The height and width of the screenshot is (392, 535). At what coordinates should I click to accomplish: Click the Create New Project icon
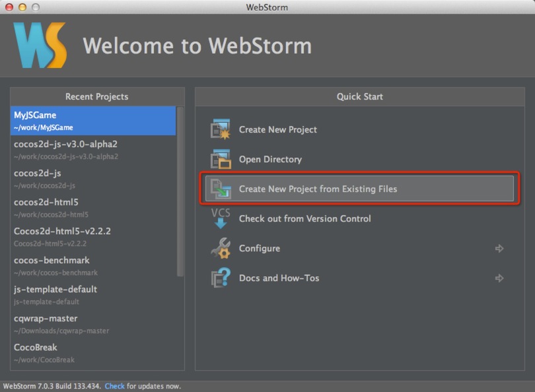pyautogui.click(x=221, y=129)
